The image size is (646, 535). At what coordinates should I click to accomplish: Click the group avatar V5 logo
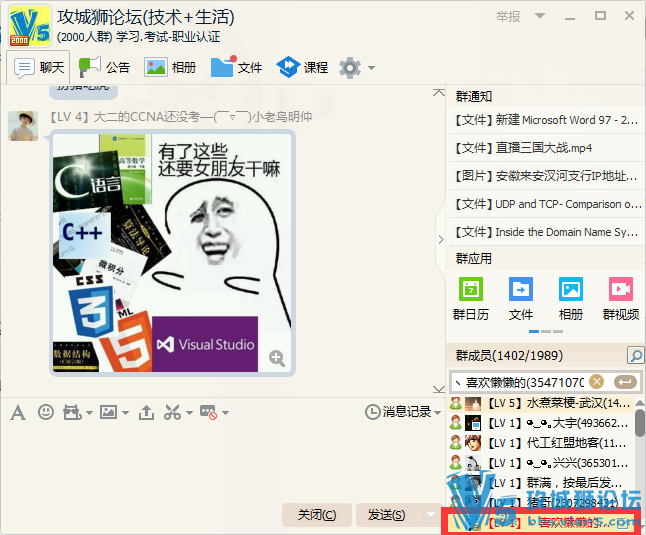coord(30,26)
